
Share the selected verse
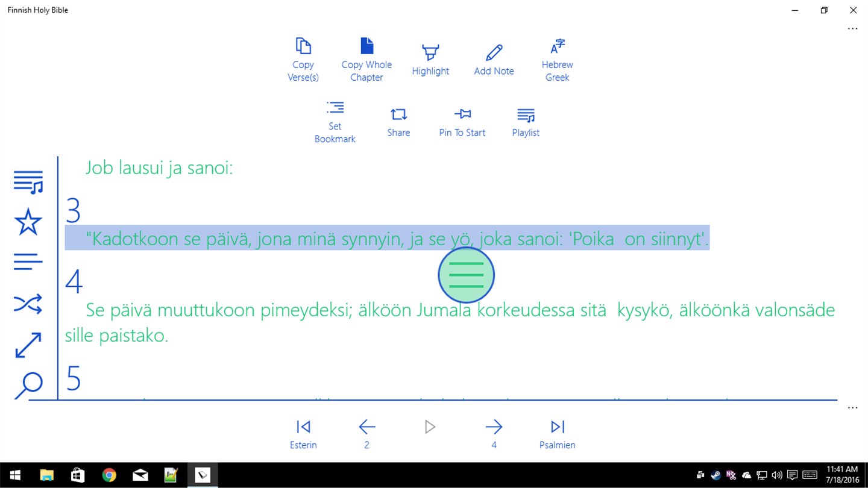[398, 122]
